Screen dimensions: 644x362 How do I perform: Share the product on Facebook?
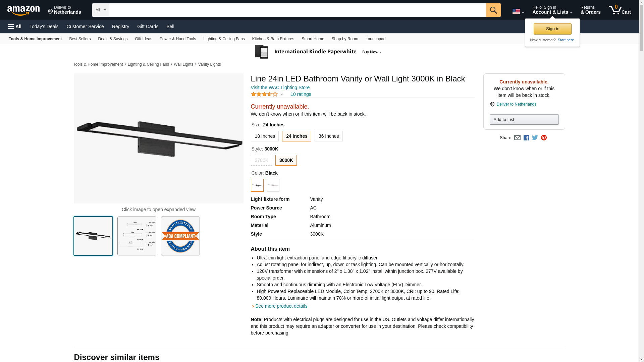526,138
